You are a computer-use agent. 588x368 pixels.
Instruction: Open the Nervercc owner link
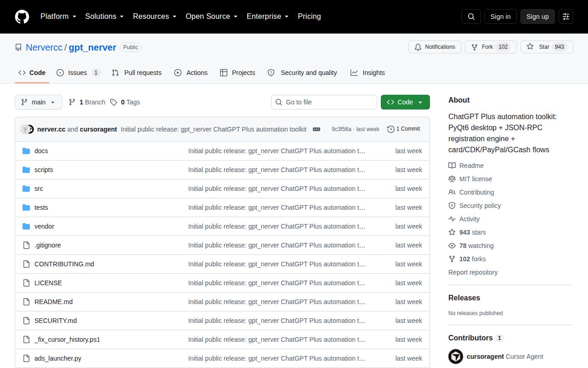click(44, 47)
